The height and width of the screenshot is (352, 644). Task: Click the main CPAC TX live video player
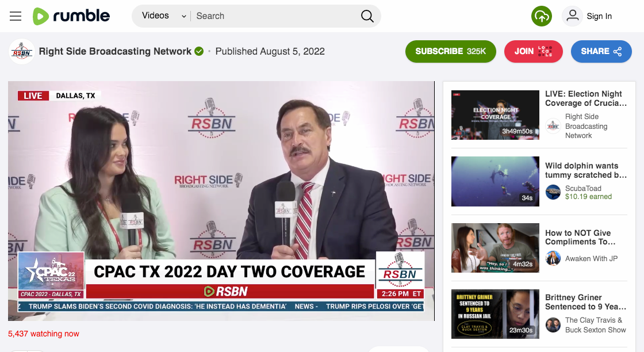(x=221, y=201)
